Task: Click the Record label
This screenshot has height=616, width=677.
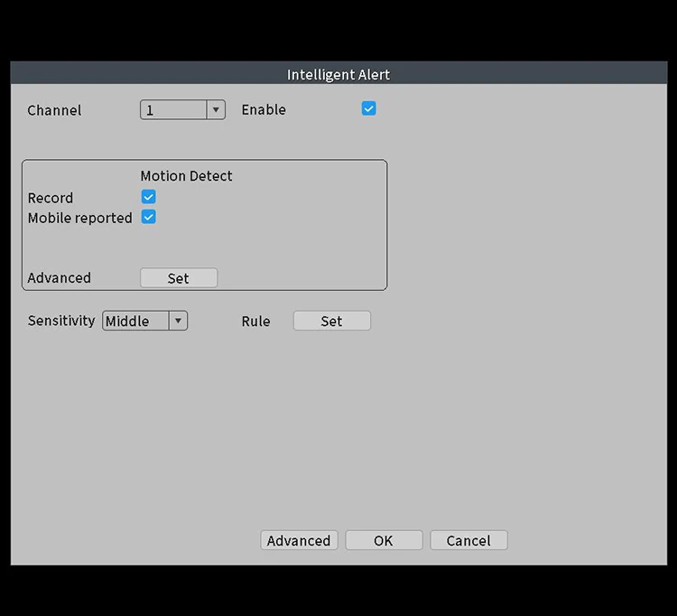Action: point(51,198)
